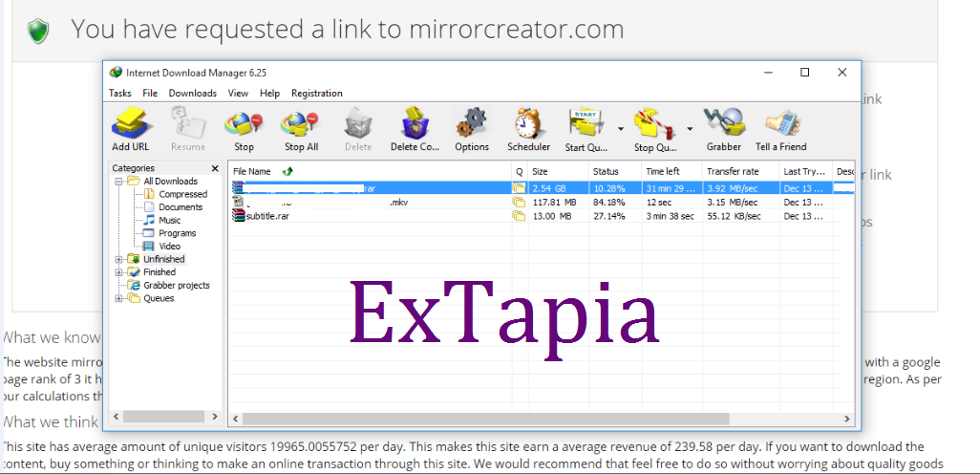Click the Add URL toolbar icon
The image size is (980, 474).
(x=130, y=123)
